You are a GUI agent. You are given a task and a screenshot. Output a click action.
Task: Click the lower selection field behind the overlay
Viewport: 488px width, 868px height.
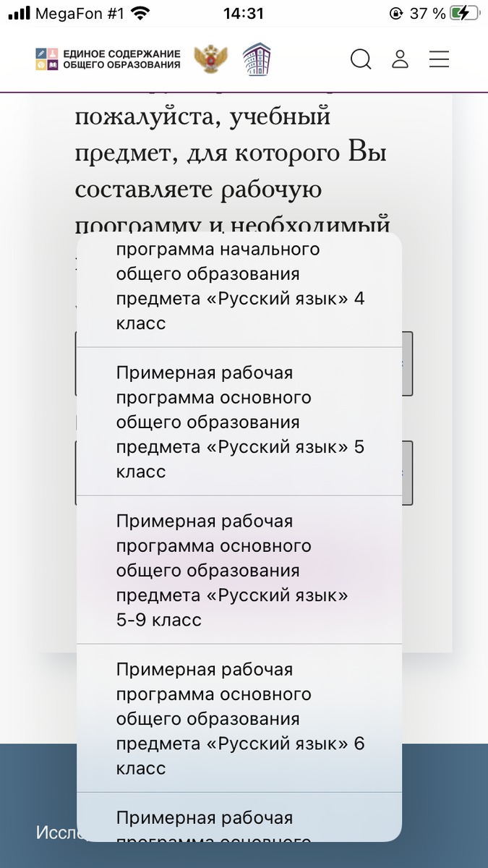(244, 471)
